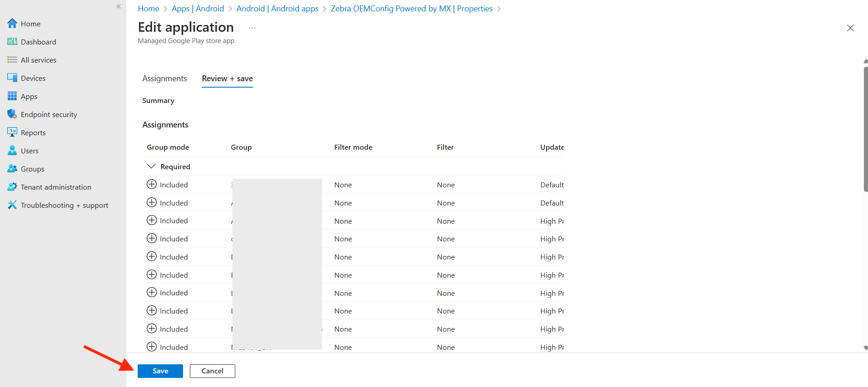This screenshot has height=387, width=868.
Task: Expand the first Included assignment row
Action: [x=152, y=185]
